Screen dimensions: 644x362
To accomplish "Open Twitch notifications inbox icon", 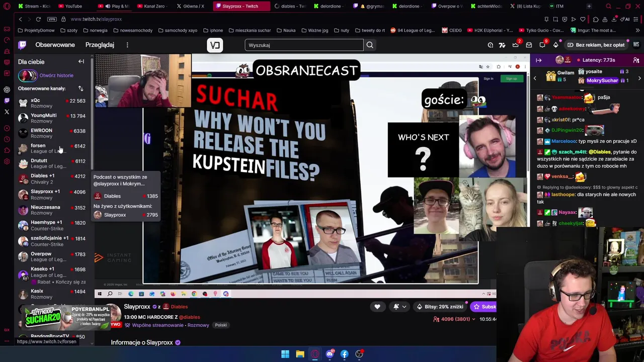I will [529, 45].
